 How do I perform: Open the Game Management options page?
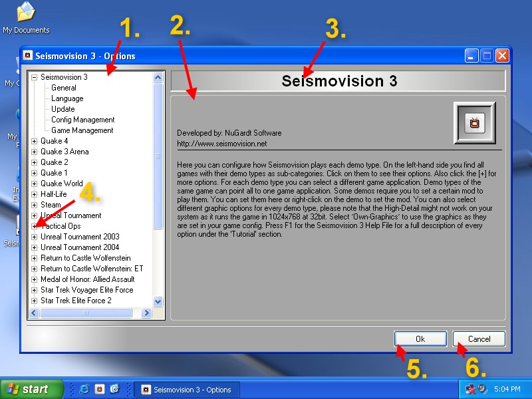pos(82,130)
